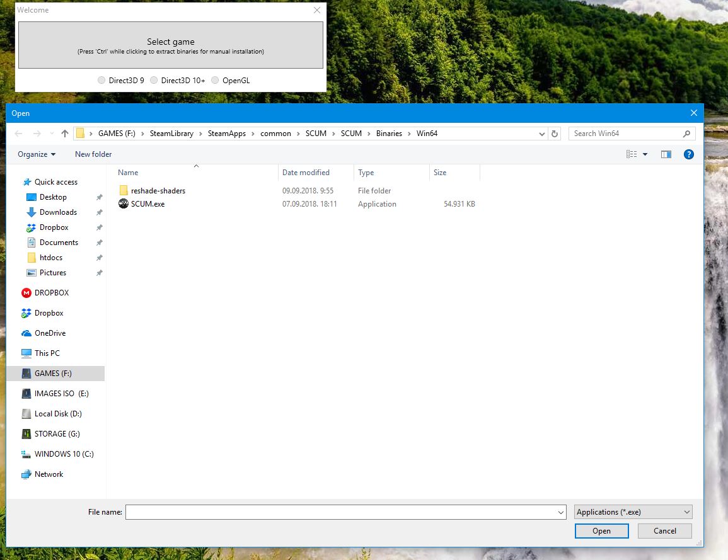Open Documents in the sidebar

(59, 242)
